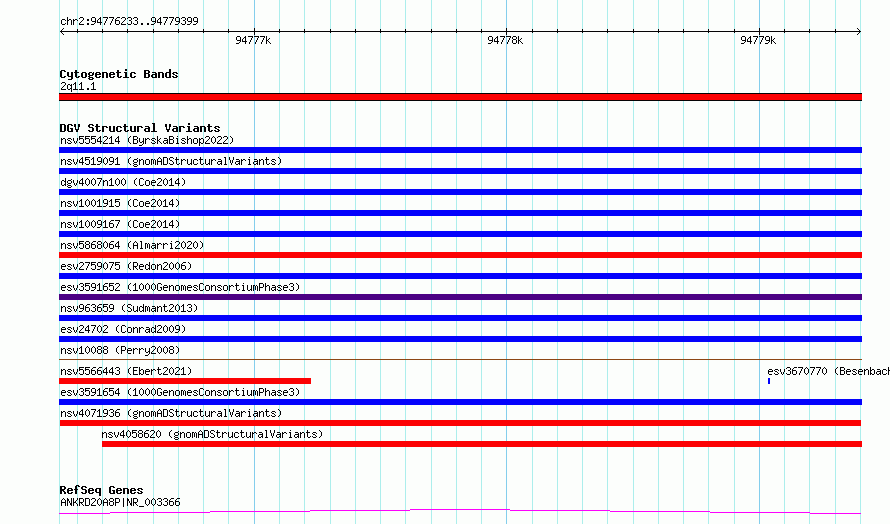Open the nsv10088 (Perry2008) variant
This screenshot has width=890, height=524.
coord(120,350)
